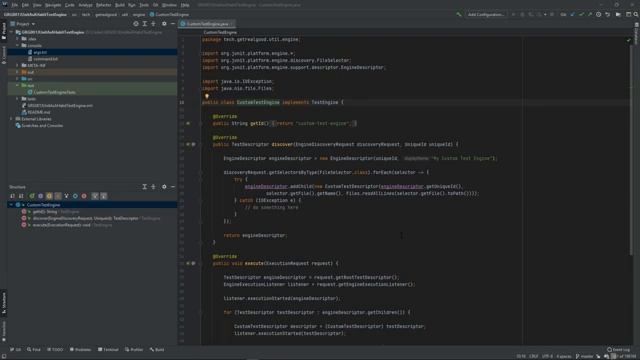
Task: Expand all in Structure panel
Action: click(x=144, y=187)
